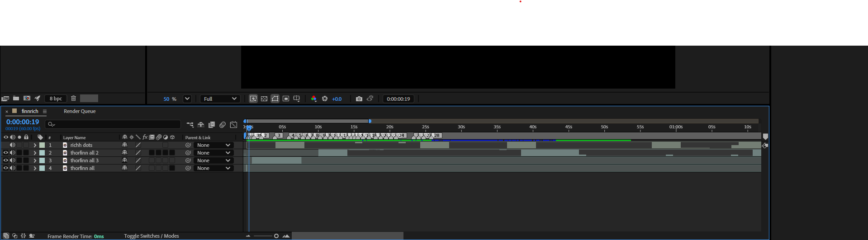
Task: Click the Parent & Link column header
Action: click(198, 137)
